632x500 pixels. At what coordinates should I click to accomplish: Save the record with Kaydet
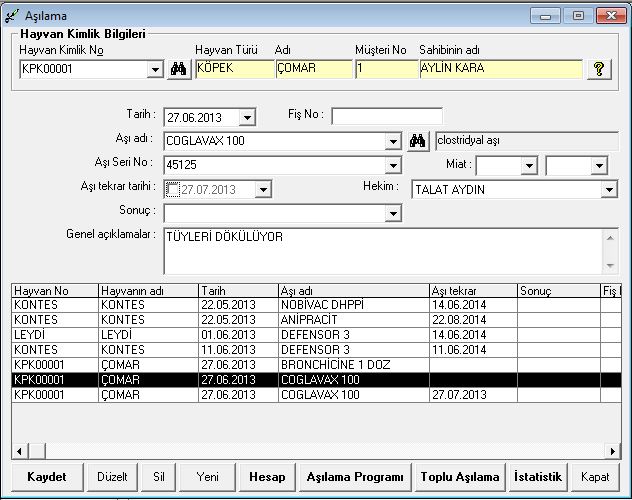47,477
